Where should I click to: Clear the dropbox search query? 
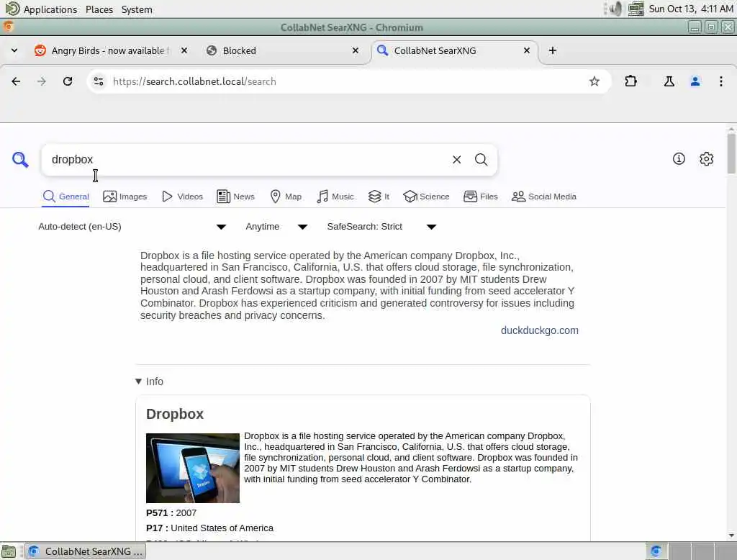click(x=456, y=160)
